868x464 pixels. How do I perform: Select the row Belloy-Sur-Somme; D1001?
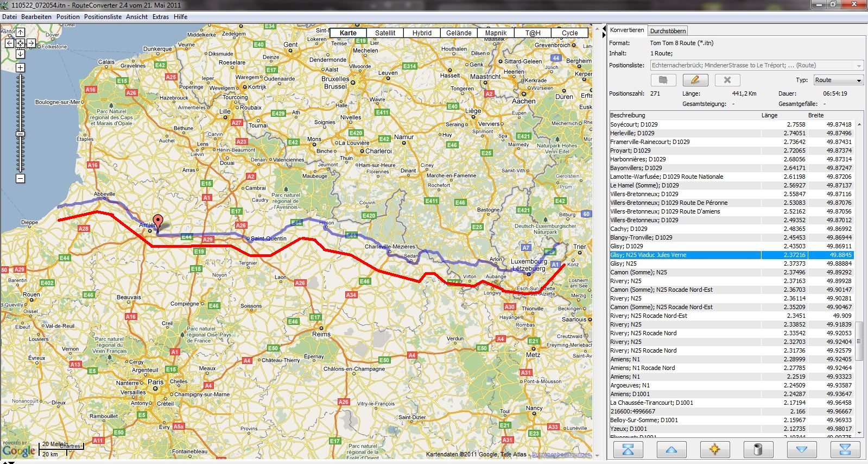point(732,420)
